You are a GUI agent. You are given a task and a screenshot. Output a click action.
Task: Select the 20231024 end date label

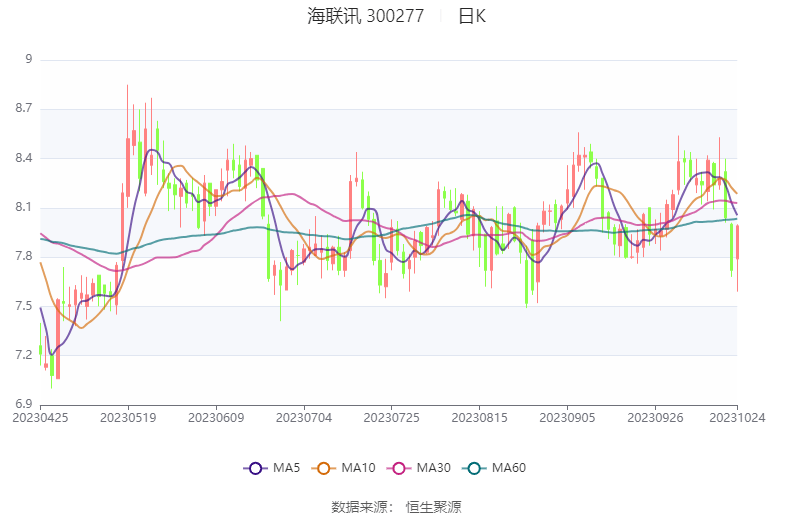point(737,417)
